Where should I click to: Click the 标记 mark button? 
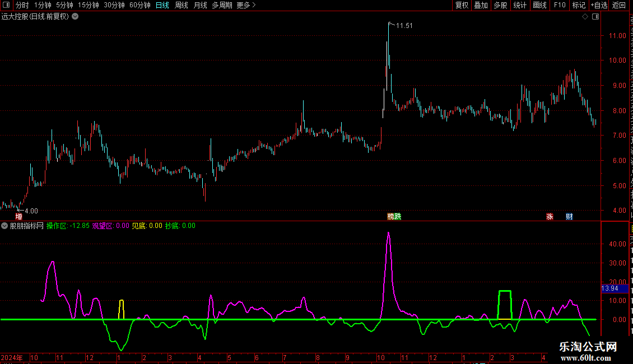[579, 5]
